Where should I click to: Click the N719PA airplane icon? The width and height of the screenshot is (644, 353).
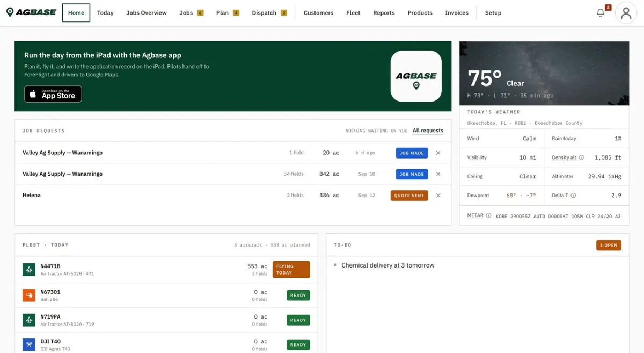(29, 320)
